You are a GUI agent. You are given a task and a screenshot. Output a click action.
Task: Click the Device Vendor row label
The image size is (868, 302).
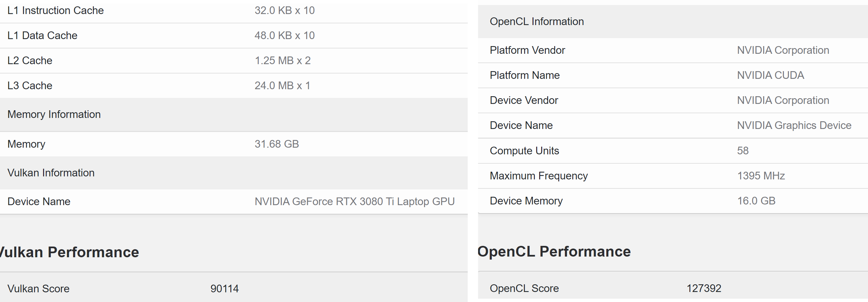523,101
